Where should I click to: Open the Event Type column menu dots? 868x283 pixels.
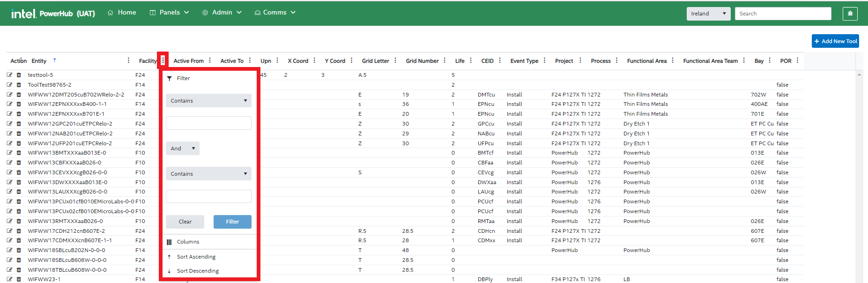click(544, 60)
